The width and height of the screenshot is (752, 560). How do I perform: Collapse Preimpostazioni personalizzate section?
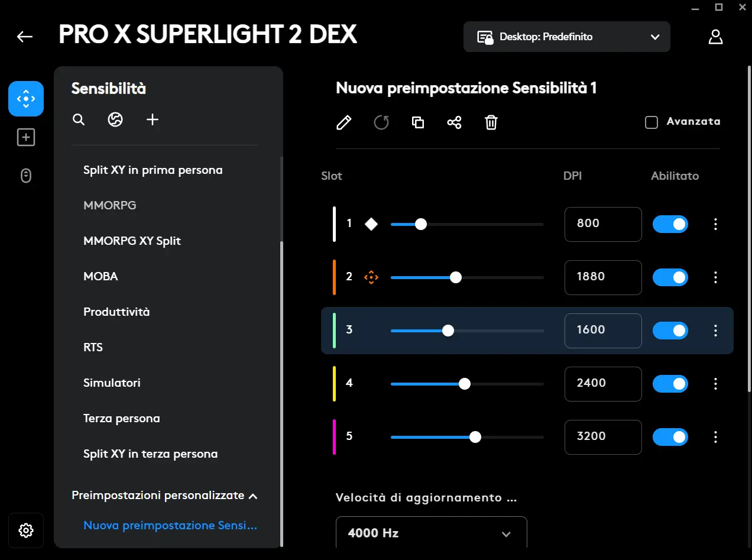(164, 496)
